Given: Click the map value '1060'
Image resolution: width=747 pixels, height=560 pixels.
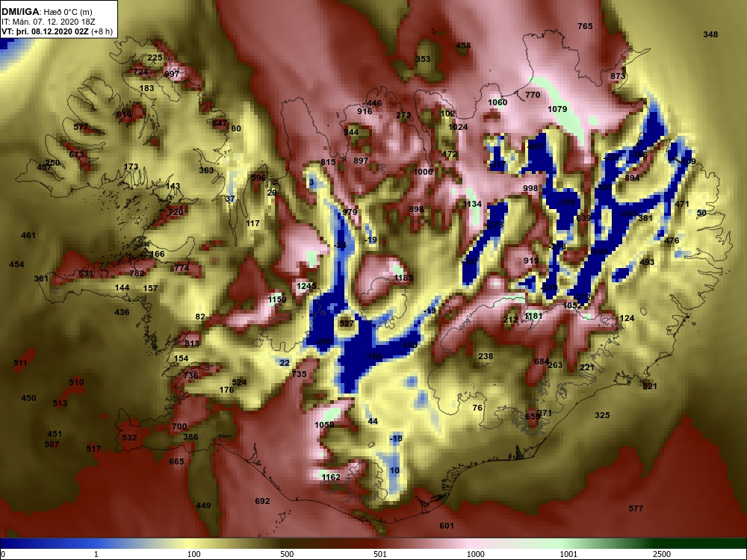Looking at the screenshot, I should [x=498, y=102].
